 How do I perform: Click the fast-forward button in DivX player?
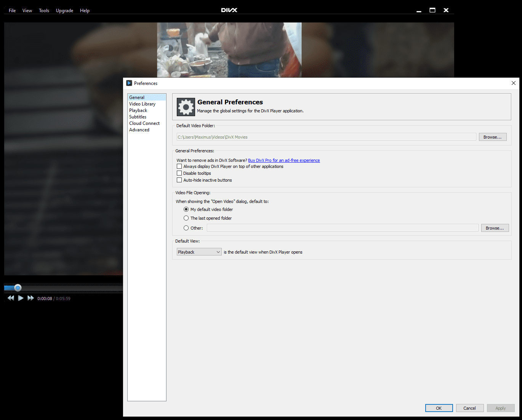tap(31, 298)
